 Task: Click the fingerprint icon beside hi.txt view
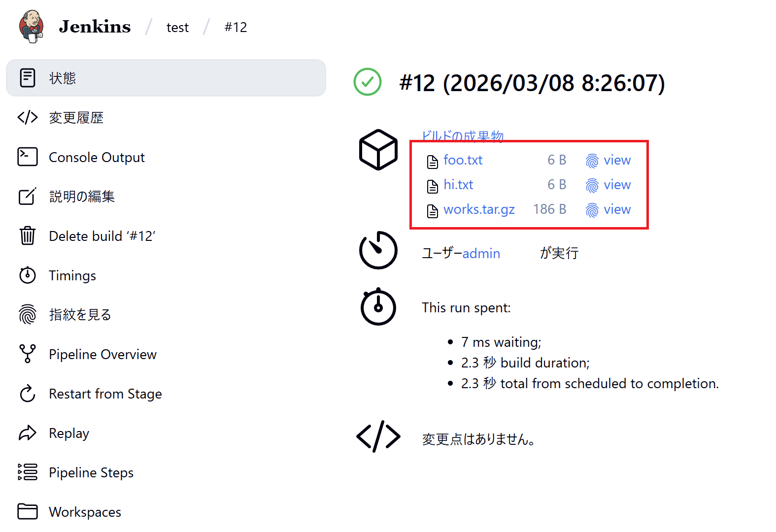coord(592,185)
